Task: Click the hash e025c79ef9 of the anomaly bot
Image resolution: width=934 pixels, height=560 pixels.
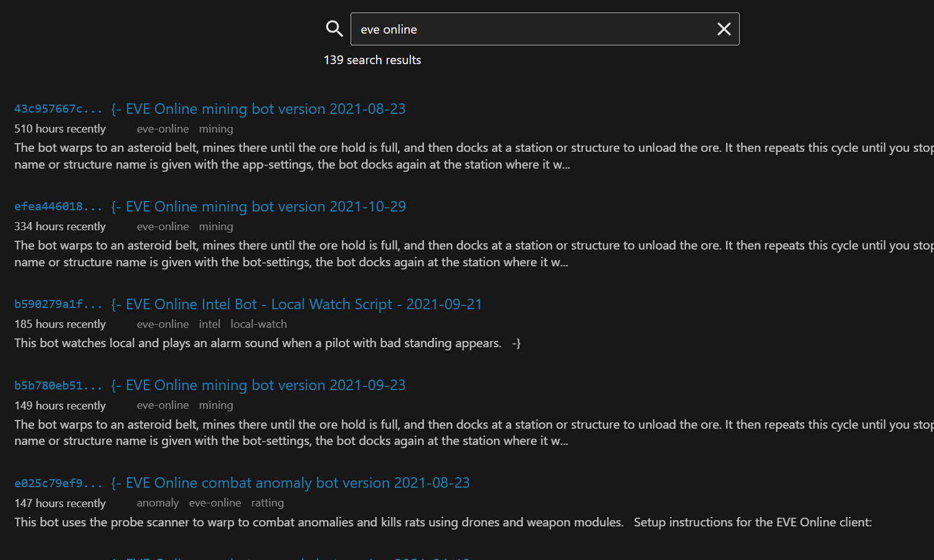Action: click(x=58, y=482)
